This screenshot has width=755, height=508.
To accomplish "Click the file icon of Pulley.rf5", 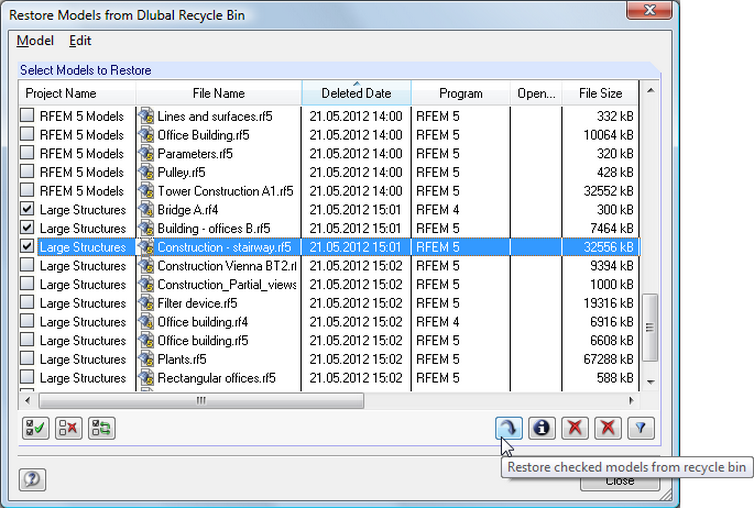I will tap(146, 172).
